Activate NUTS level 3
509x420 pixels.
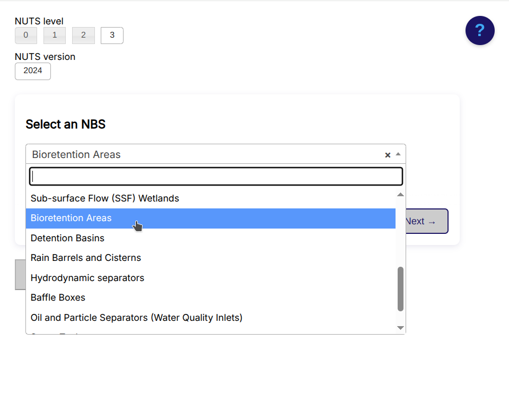pos(112,35)
